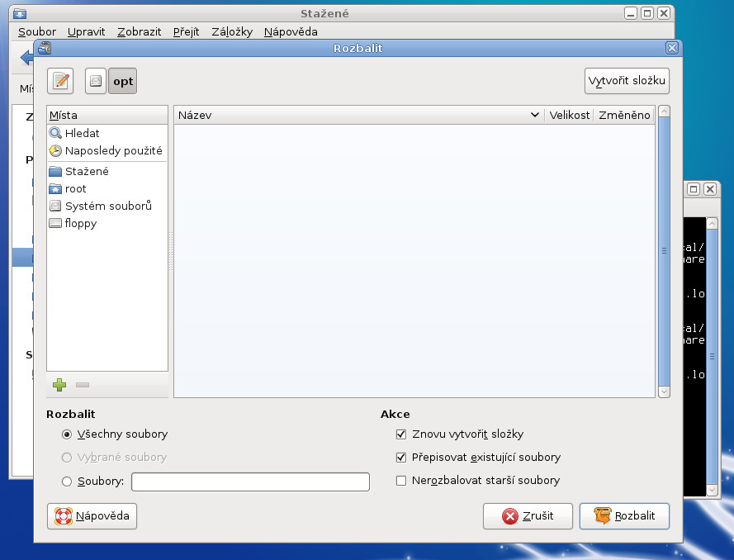
Task: Go to filesystem root path button
Action: point(96,81)
